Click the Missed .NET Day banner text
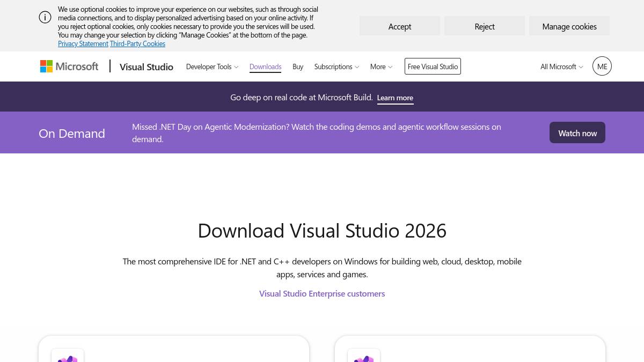The image size is (644, 362). point(317,133)
